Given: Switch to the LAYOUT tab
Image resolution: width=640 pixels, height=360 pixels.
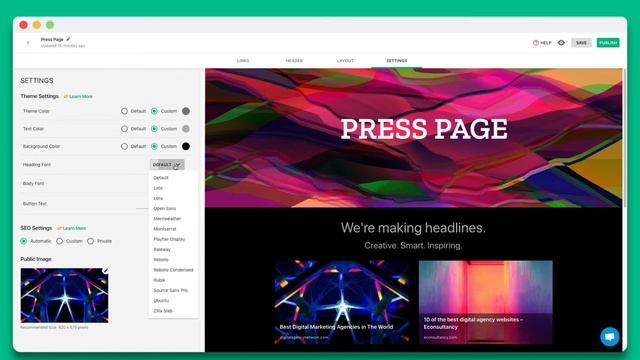Looking at the screenshot, I should 345,60.
